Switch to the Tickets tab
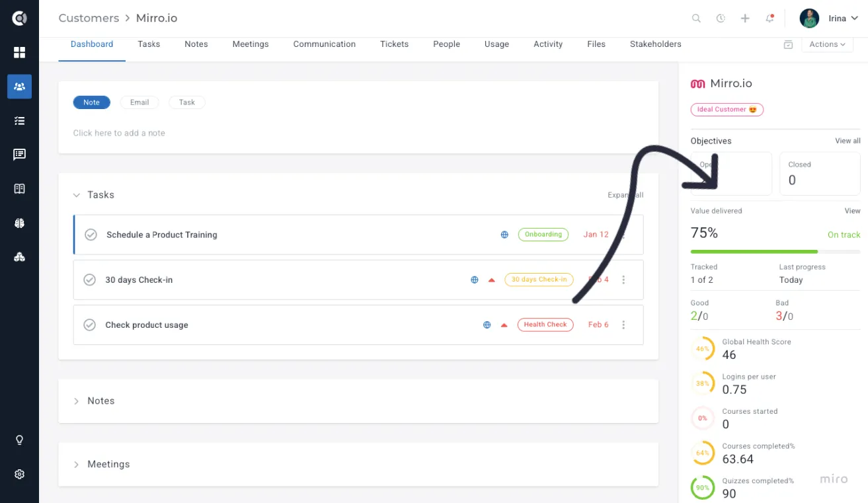Screen dimensions: 868x503 pos(394,44)
